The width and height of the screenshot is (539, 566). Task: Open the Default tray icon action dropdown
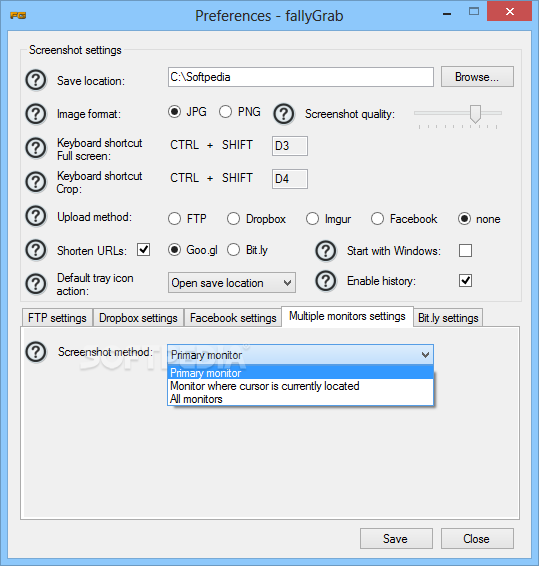[232, 283]
